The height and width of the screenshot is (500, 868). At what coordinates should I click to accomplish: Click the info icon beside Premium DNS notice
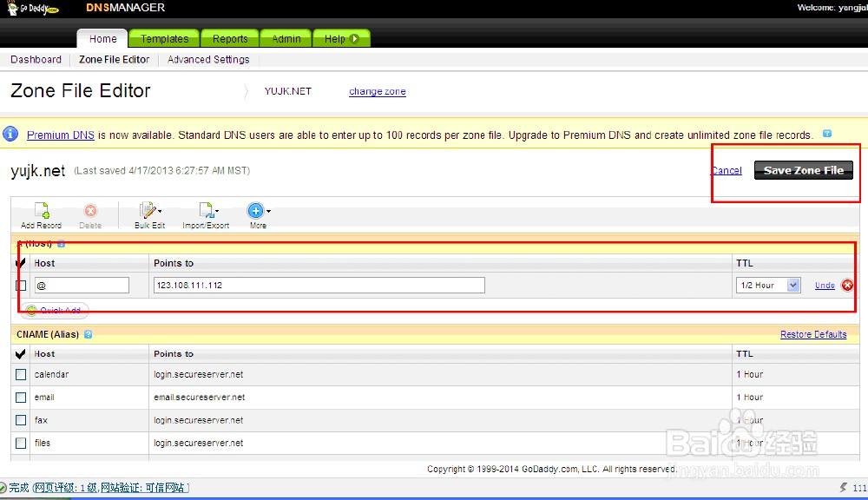point(10,134)
